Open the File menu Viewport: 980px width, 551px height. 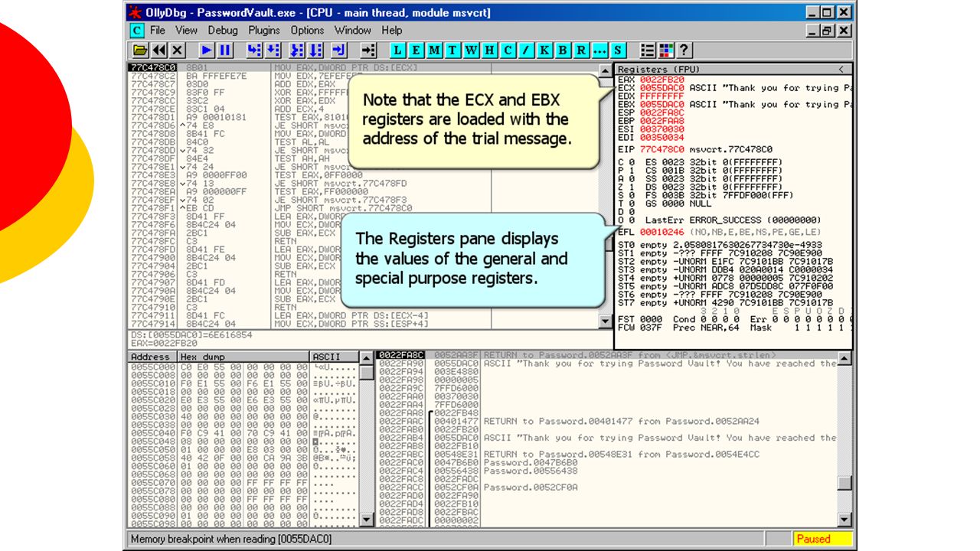coord(158,31)
